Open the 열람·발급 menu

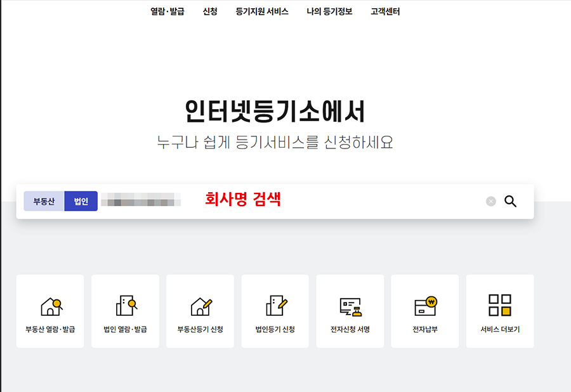(167, 11)
